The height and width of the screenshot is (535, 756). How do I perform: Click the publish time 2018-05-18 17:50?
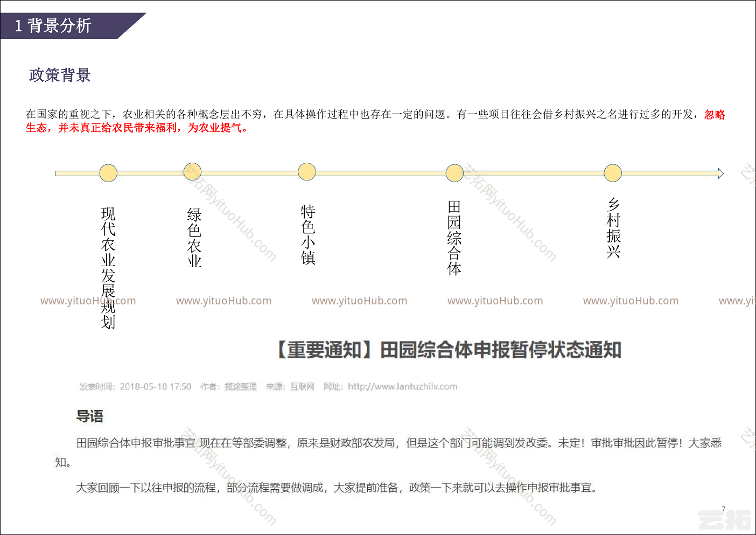point(156,386)
